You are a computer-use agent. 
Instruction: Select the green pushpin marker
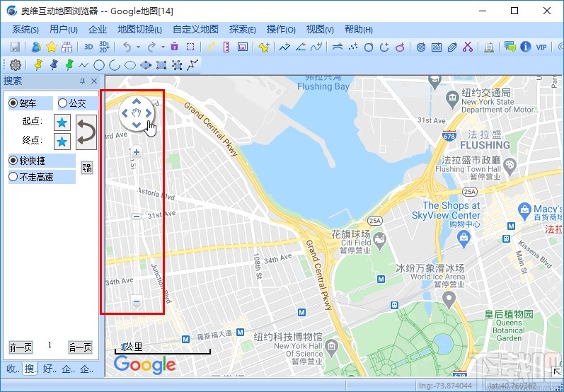click(69, 65)
